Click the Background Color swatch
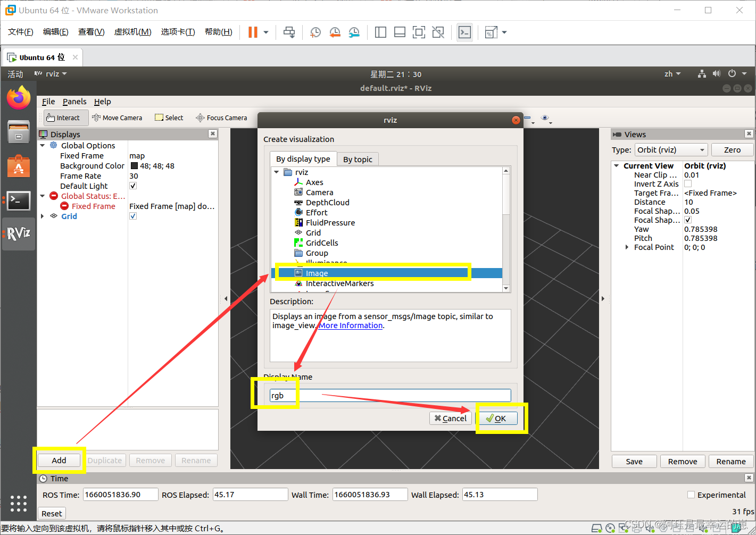This screenshot has width=756, height=535. pyautogui.click(x=134, y=166)
